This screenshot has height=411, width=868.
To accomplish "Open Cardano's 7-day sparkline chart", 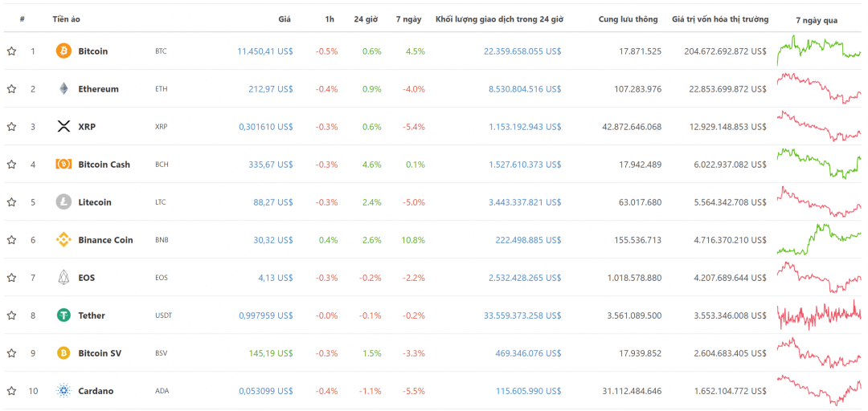I will [x=819, y=391].
